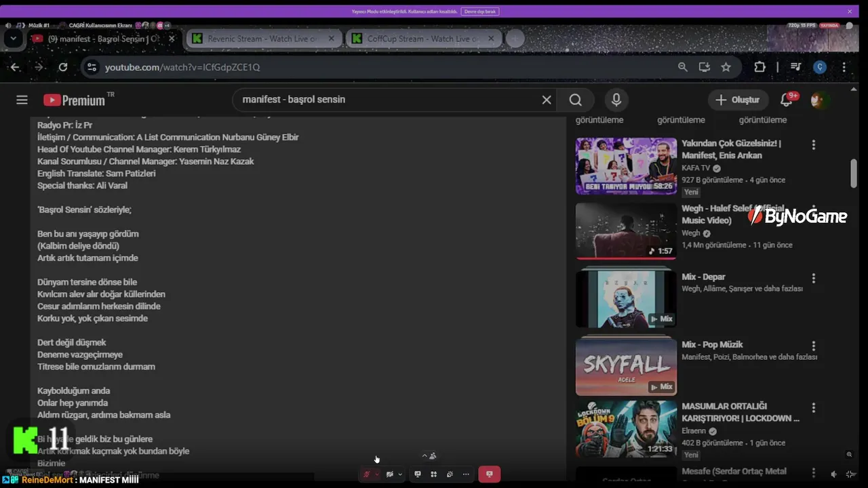Open the YouTube account avatar menu
868x488 pixels.
[x=818, y=100]
